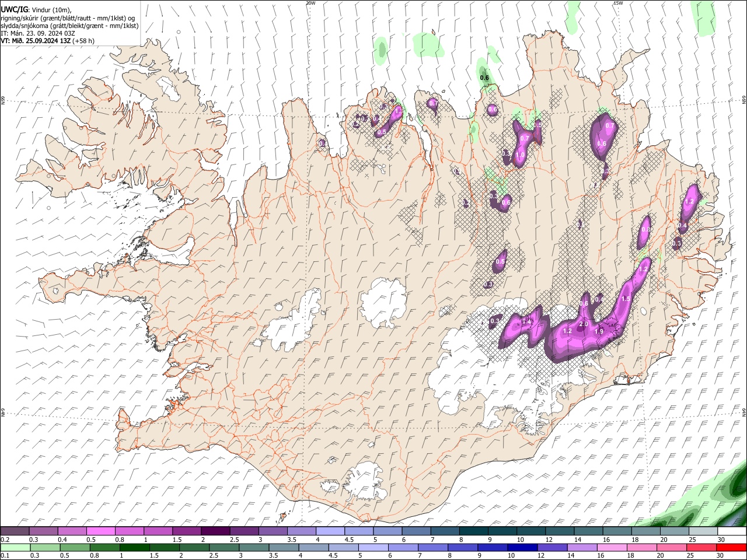Screen dimensions: 747x560
Task: Click the valid time 'VT: Mið. 25.09.2024 13Z'
Action: [36, 40]
